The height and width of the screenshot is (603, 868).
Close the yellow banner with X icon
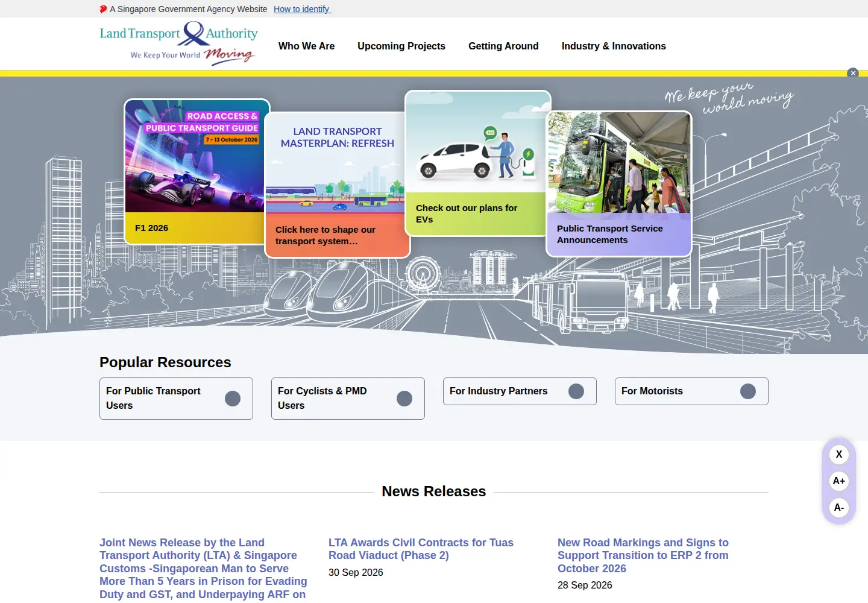point(852,73)
